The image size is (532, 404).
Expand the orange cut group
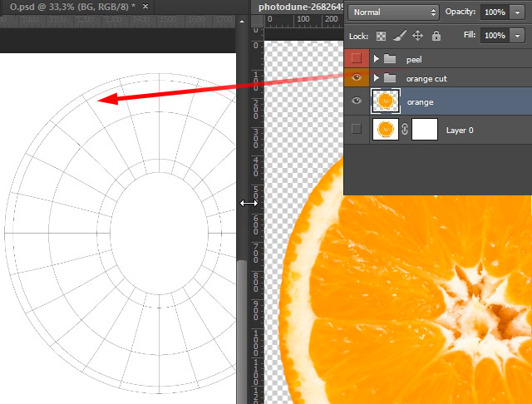tap(376, 78)
